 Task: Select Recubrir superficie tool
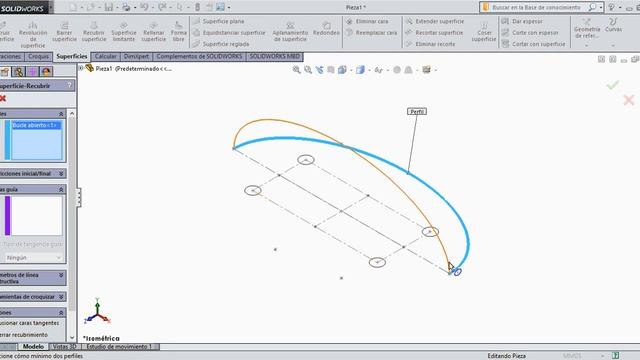click(93, 32)
